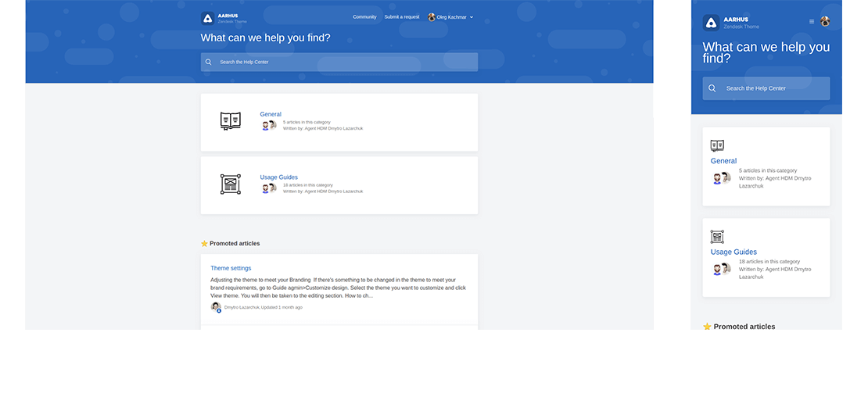The height and width of the screenshot is (397, 868).
Task: Focus the mobile Search the Help Center field
Action: tap(766, 88)
